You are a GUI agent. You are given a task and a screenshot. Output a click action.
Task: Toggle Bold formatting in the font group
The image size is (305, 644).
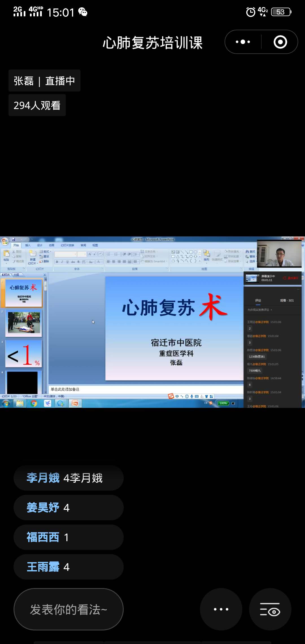coord(57,262)
